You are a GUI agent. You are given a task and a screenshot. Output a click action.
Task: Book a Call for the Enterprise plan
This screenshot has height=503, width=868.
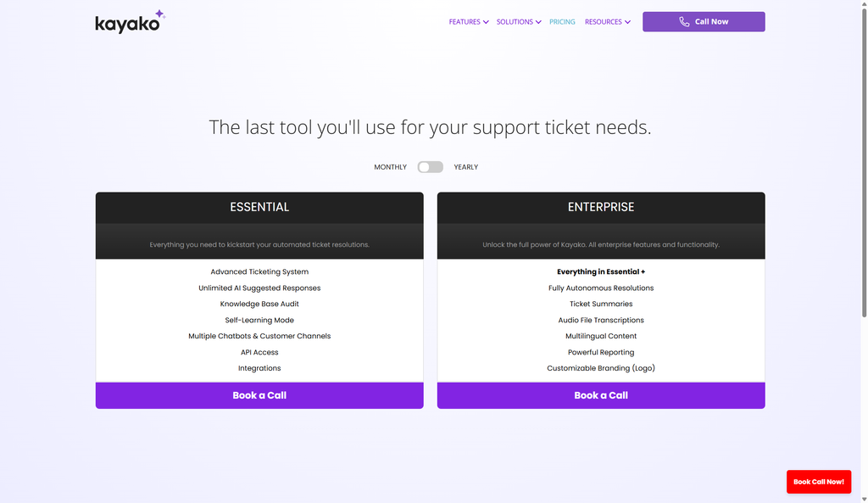(601, 395)
